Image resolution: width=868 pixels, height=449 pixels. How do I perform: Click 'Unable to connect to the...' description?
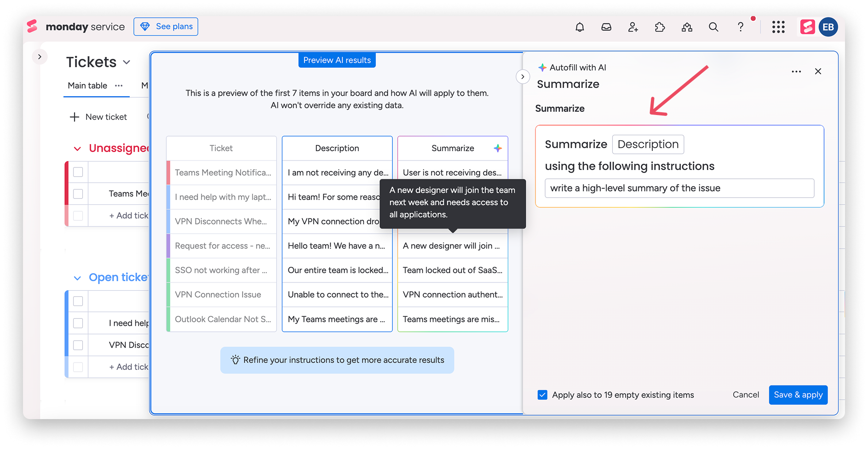(x=337, y=294)
